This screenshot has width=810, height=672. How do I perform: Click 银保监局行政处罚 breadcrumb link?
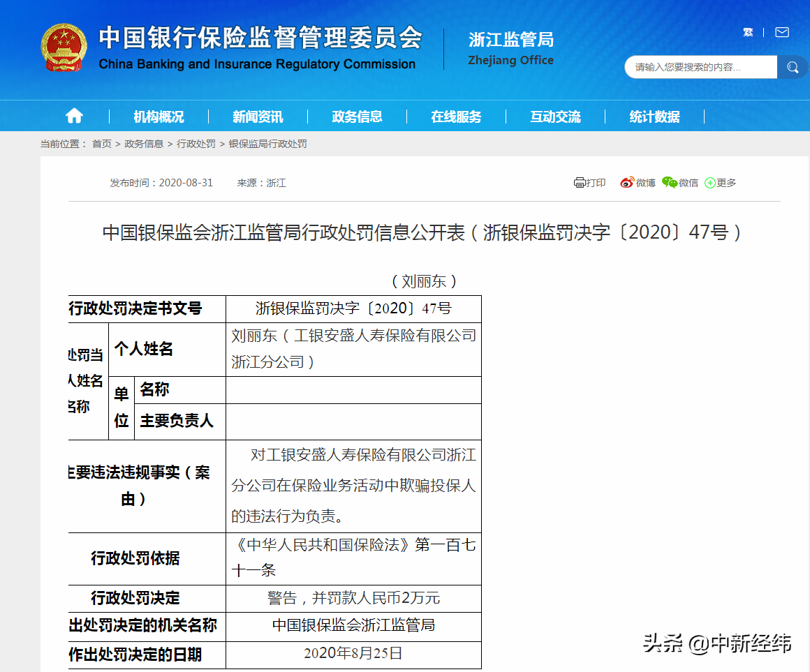pos(267,144)
